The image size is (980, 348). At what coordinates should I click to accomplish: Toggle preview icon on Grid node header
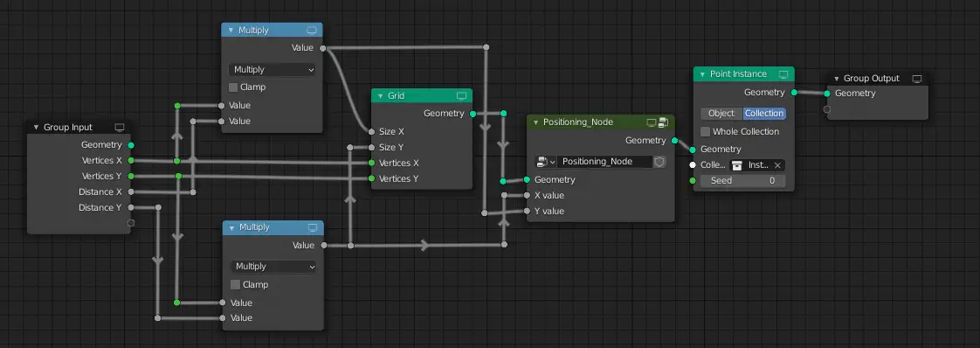[x=461, y=96]
